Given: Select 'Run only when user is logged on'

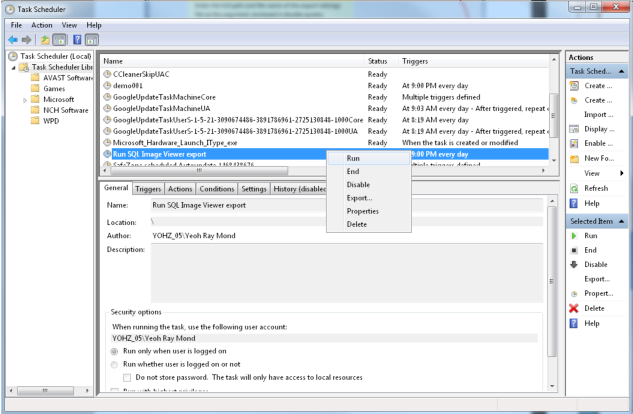Looking at the screenshot, I should 116,351.
